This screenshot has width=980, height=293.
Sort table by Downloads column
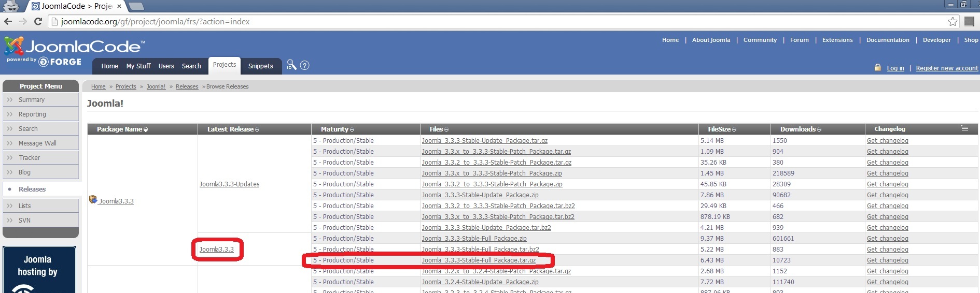coord(801,129)
